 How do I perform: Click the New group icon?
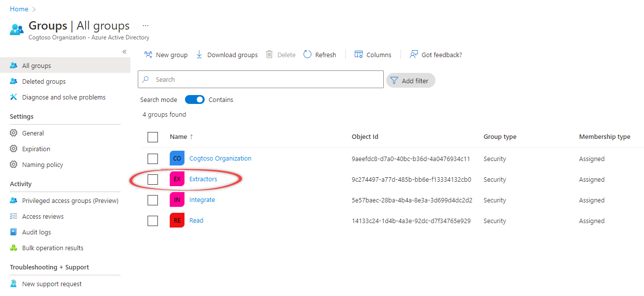click(x=148, y=55)
